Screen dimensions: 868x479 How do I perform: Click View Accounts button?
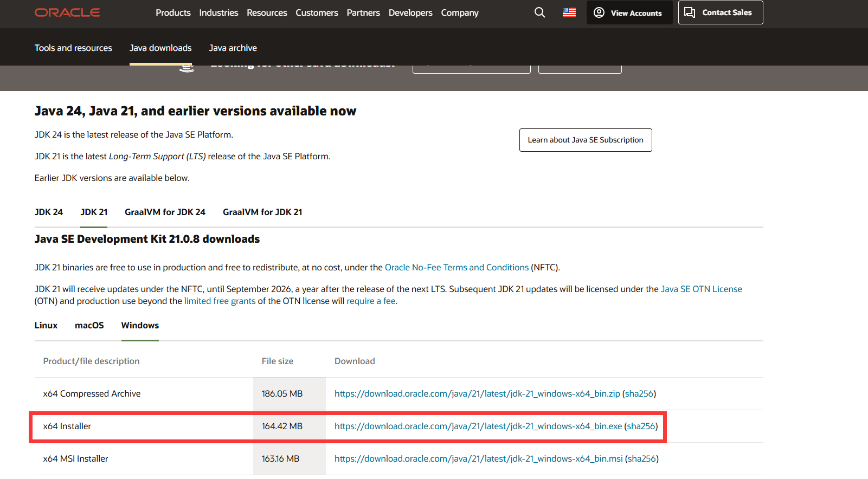tap(629, 12)
